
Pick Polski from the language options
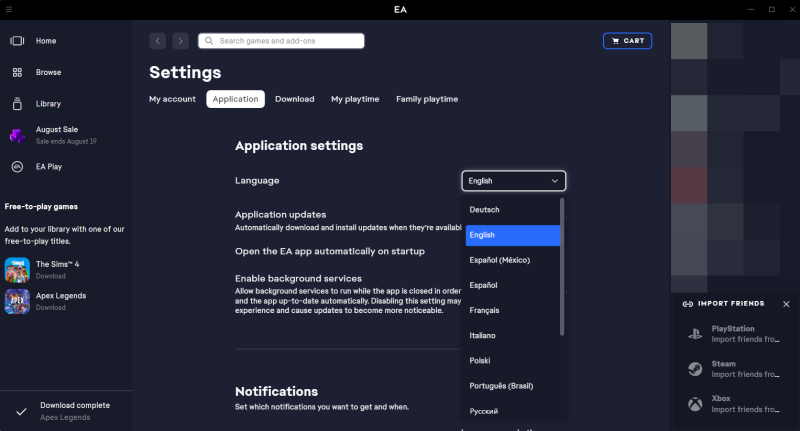pos(481,360)
